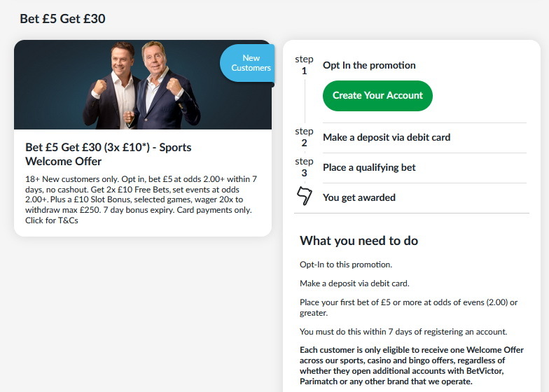Click the step 2 indicator
Viewport: 549px width, 392px height.
[304, 137]
